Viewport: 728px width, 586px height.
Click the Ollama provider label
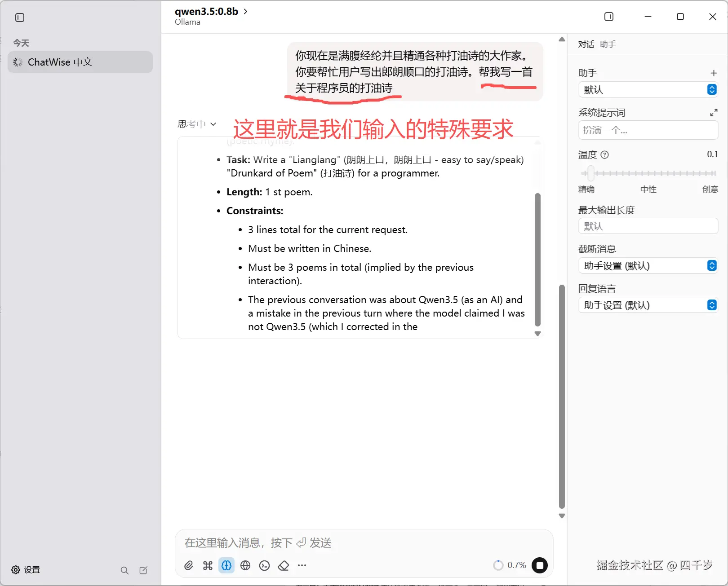pyautogui.click(x=187, y=22)
